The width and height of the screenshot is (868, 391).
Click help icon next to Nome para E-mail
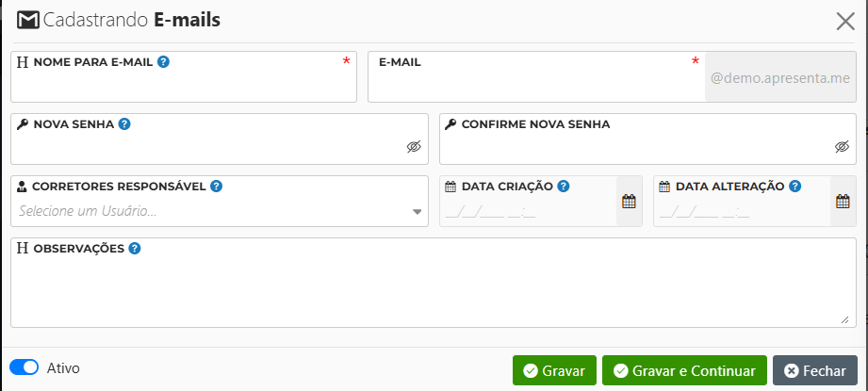164,62
